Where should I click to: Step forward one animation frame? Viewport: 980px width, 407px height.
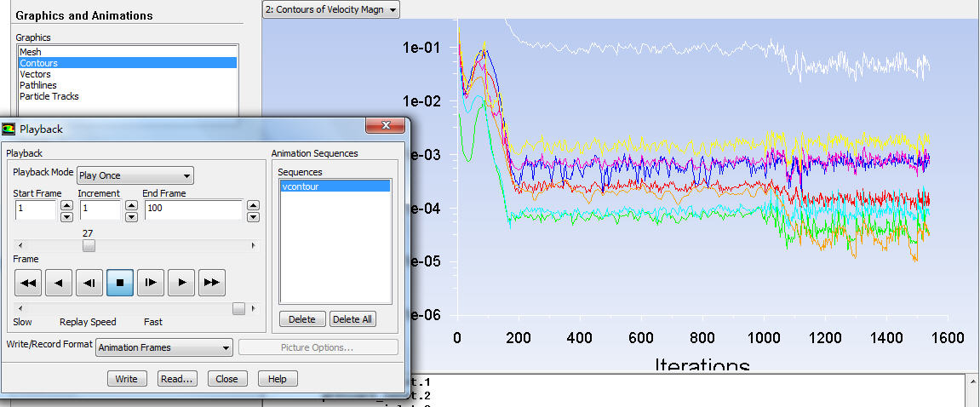(150, 283)
